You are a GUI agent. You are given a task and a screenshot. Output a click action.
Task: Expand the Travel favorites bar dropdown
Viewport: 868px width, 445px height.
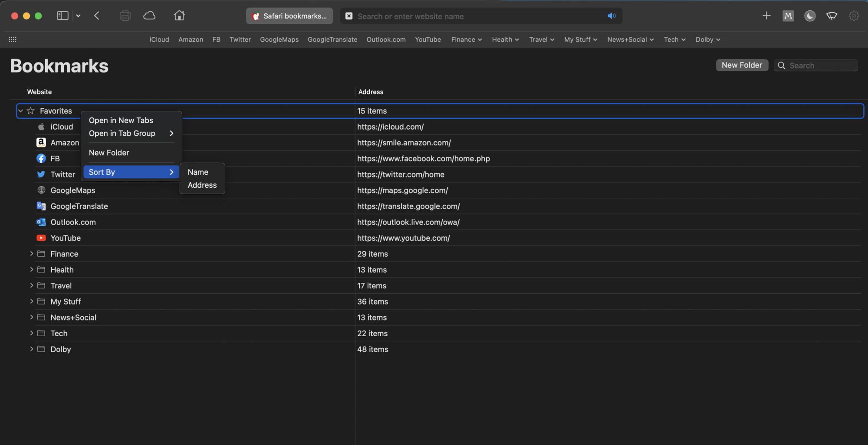click(542, 39)
